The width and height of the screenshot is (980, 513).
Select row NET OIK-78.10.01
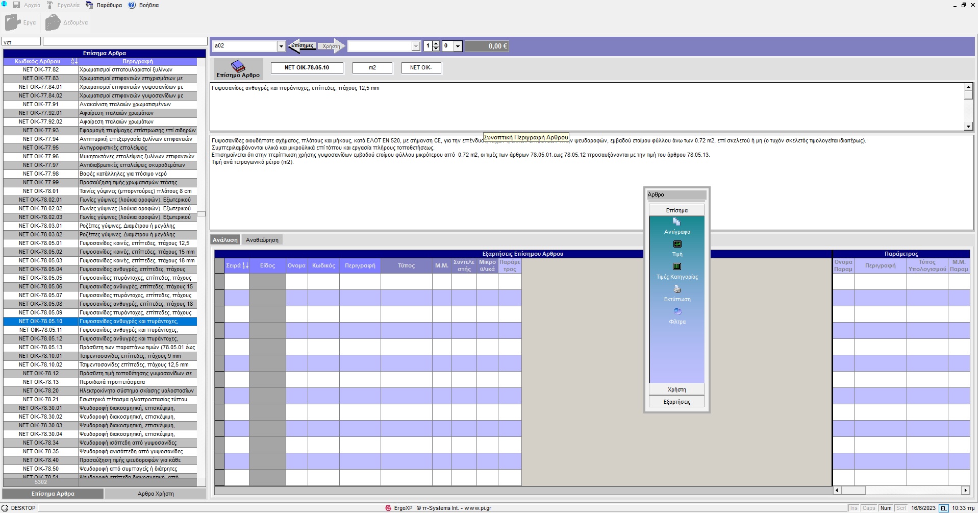click(100, 356)
